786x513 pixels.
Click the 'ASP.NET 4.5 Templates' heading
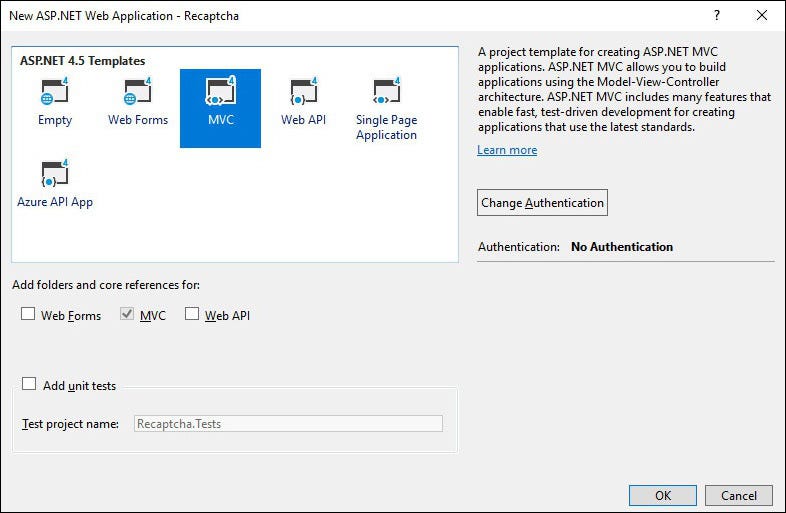[x=83, y=61]
